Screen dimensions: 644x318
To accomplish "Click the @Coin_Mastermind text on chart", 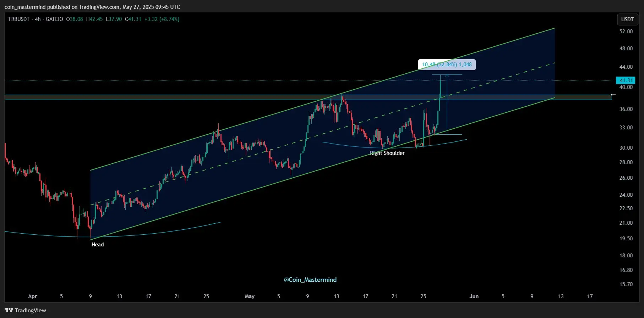I will point(310,280).
